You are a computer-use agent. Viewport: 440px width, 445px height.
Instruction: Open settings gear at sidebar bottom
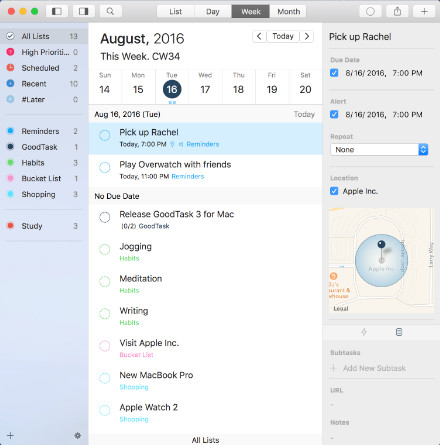(77, 435)
